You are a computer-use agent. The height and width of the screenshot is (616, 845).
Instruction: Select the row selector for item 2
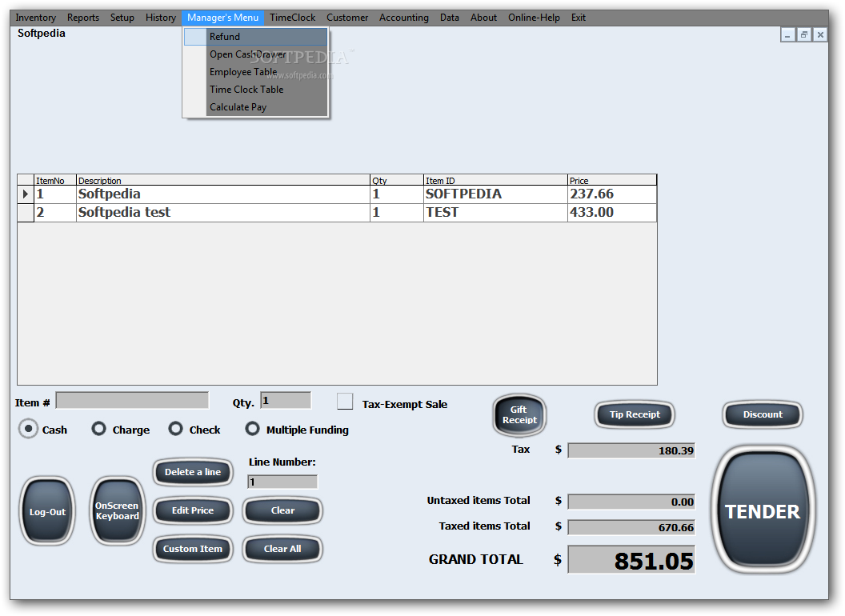[26, 212]
